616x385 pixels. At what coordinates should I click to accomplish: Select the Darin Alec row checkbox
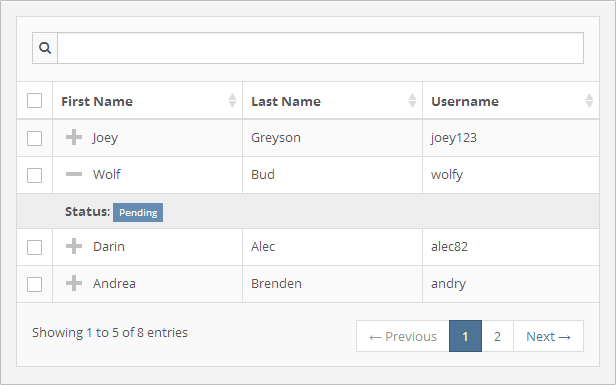[35, 248]
